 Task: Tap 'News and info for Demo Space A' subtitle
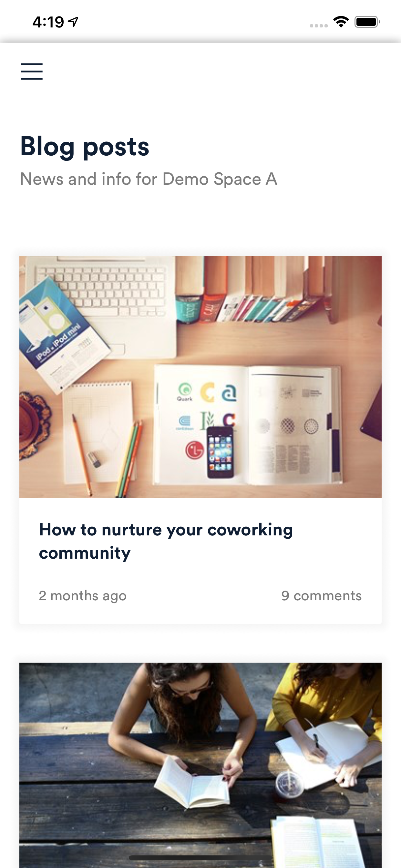[x=149, y=179]
